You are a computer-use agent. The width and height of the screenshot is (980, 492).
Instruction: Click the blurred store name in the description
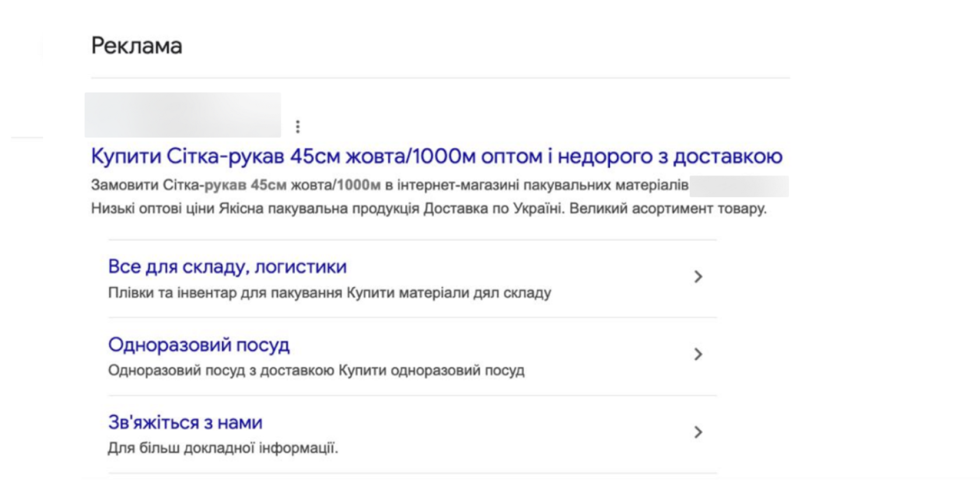coord(738,186)
